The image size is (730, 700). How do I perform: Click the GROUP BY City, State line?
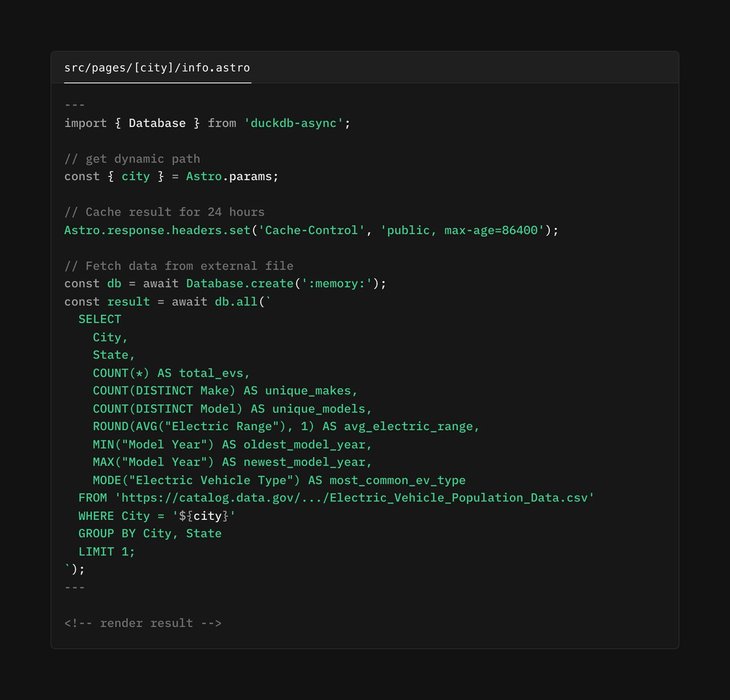click(150, 534)
